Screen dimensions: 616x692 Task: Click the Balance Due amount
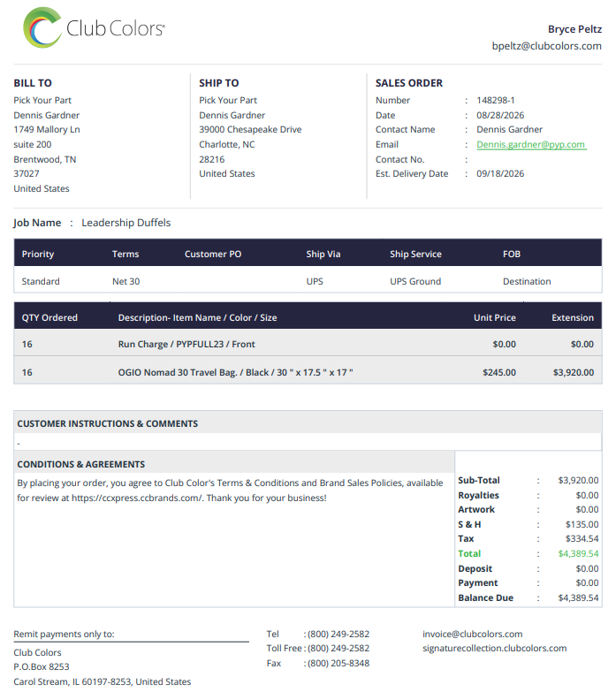[578, 598]
